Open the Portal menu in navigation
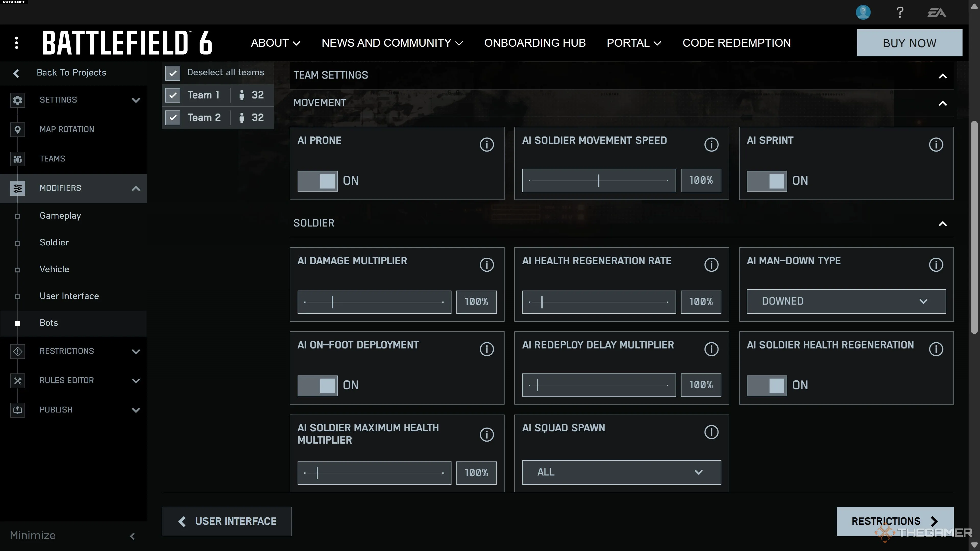 (633, 43)
